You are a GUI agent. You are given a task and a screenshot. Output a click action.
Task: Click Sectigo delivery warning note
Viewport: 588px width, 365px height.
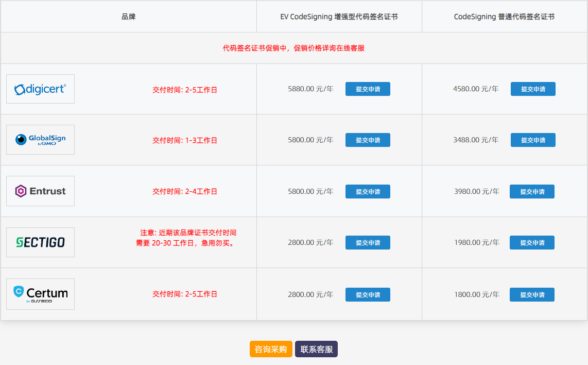(x=186, y=238)
